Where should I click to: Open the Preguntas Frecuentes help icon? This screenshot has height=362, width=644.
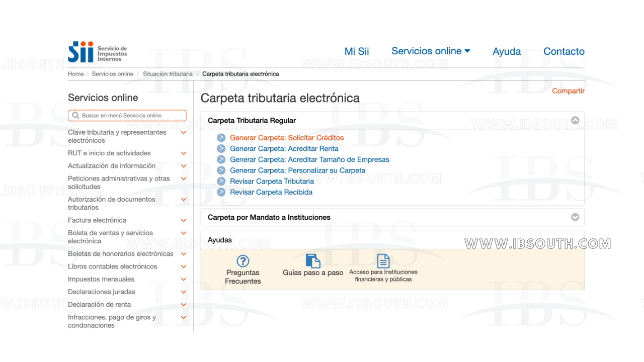coord(243,261)
